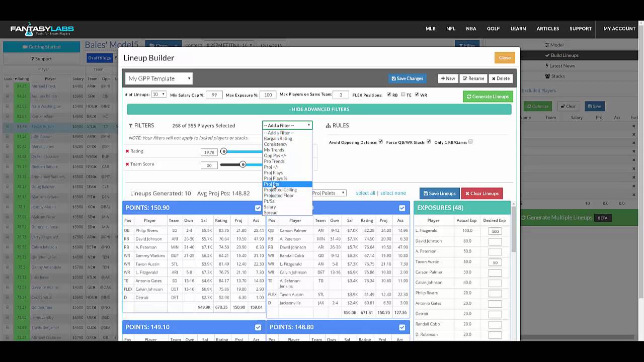
Task: Click the Min Salary Cap % field
Action: (x=214, y=95)
